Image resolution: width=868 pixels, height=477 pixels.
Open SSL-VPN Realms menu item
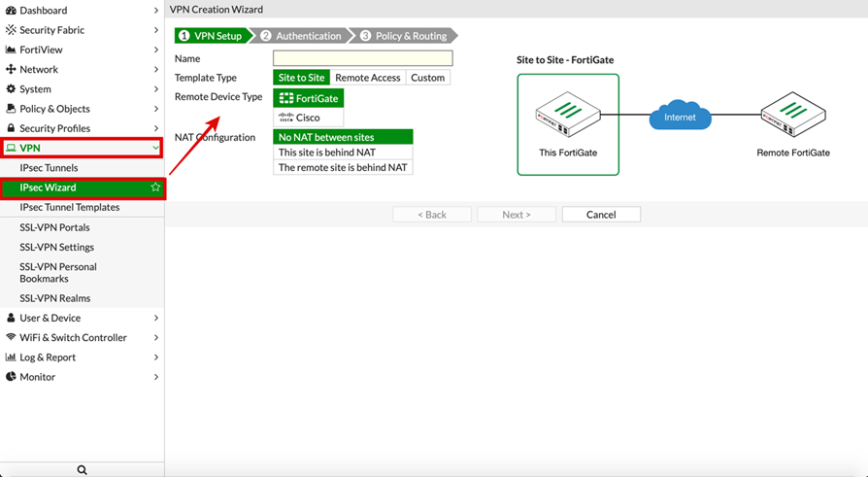[82, 298]
